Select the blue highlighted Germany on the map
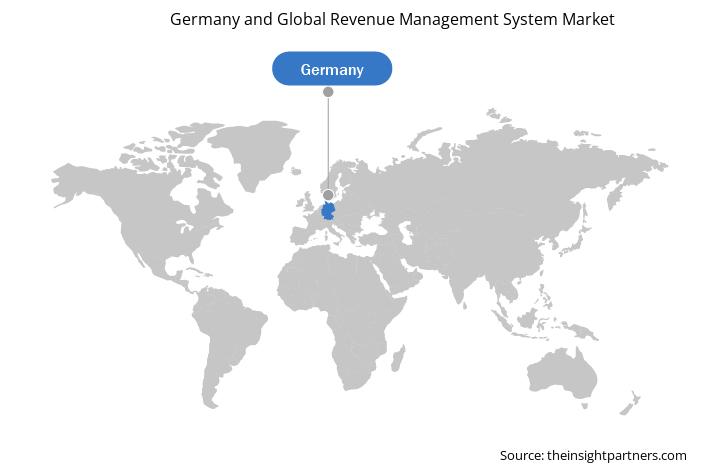Viewport: 720px width, 470px height. click(328, 211)
